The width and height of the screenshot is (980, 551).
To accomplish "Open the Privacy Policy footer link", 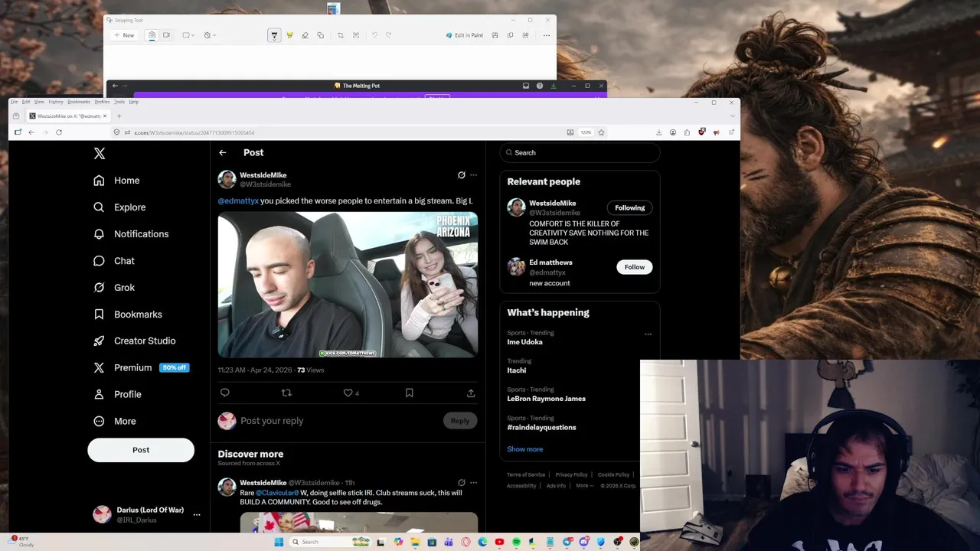I will point(571,475).
